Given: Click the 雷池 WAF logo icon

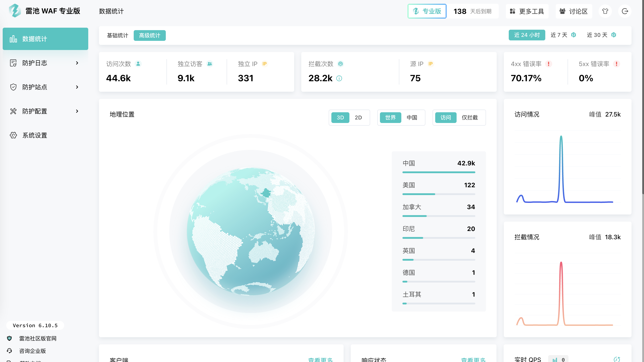Looking at the screenshot, I should click(x=15, y=11).
